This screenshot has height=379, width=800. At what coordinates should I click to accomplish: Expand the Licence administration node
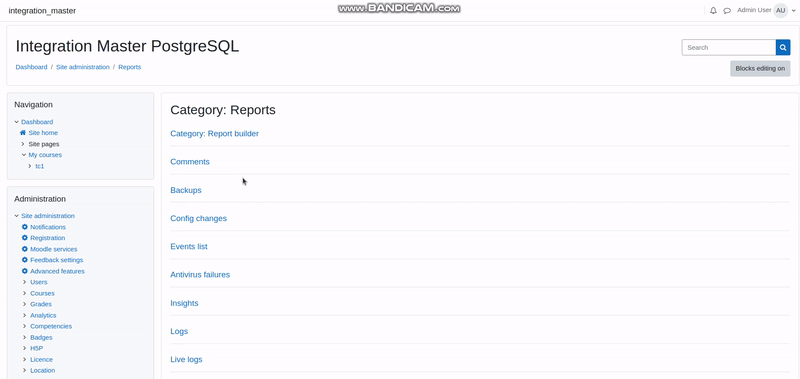coord(24,359)
